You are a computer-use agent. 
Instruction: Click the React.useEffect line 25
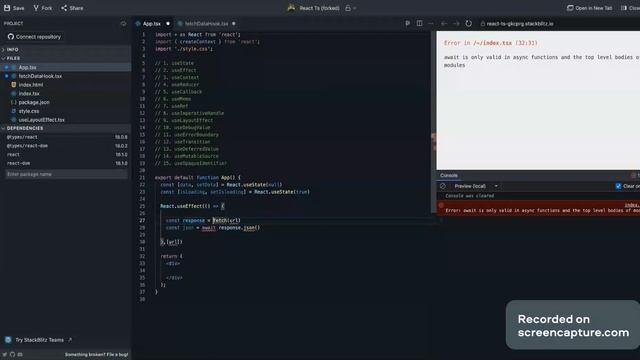[192, 206]
